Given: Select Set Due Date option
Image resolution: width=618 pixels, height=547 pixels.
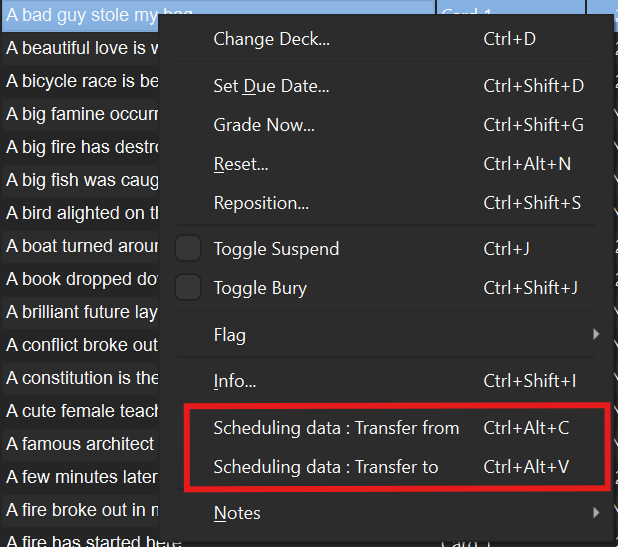Looking at the screenshot, I should [x=271, y=86].
